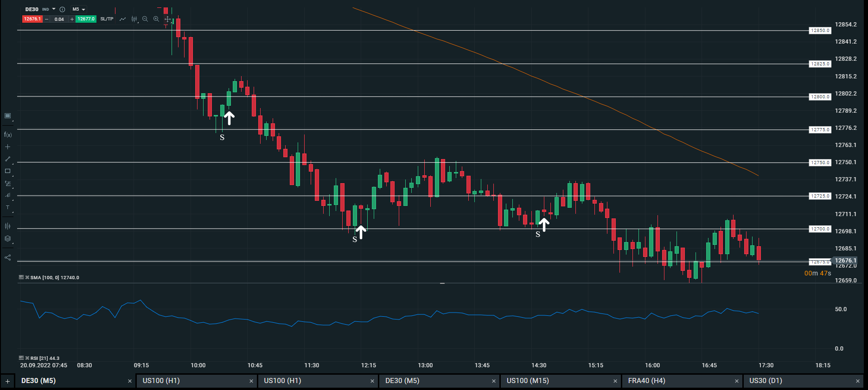
Task: Click the current price tag 12676.1
Action: (846, 261)
